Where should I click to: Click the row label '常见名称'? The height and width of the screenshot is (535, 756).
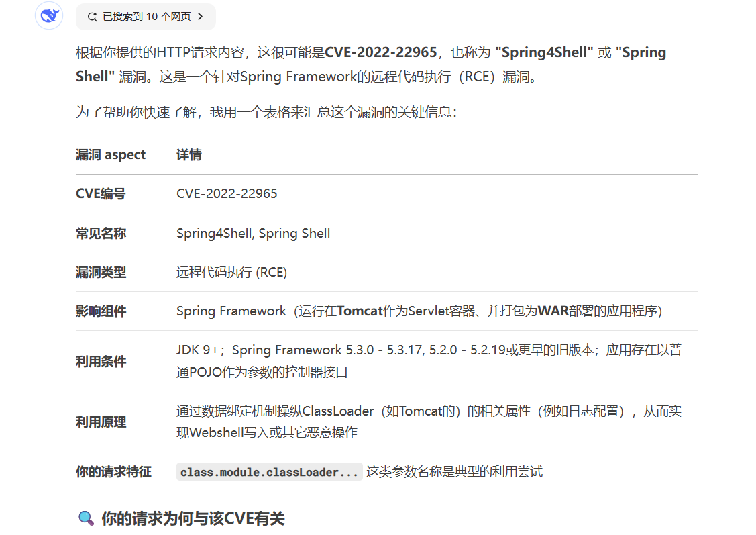[x=101, y=234]
